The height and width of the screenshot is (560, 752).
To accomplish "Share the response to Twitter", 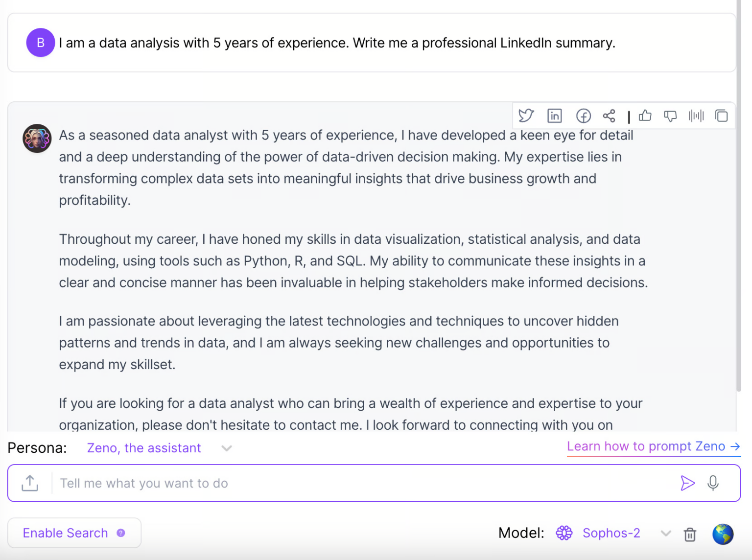I will point(526,116).
